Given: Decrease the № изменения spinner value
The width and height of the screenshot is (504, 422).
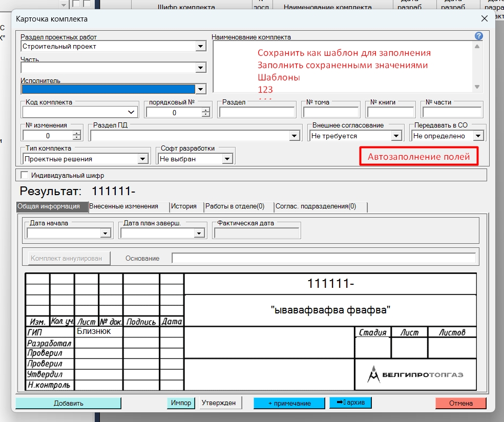Looking at the screenshot, I should [x=77, y=138].
